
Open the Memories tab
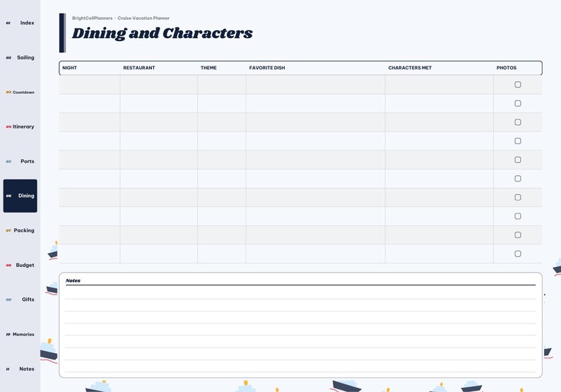pyautogui.click(x=20, y=334)
